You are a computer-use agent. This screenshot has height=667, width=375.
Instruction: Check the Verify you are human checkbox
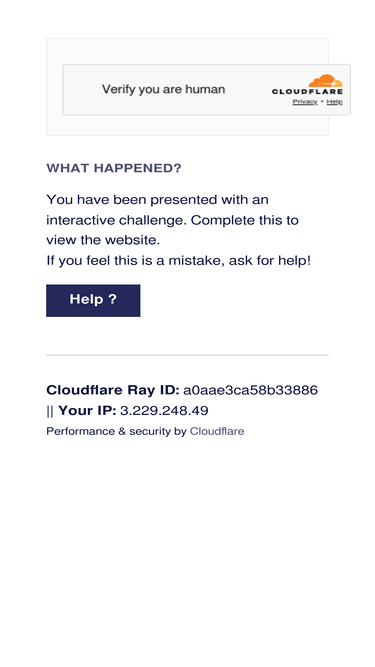(x=82, y=90)
